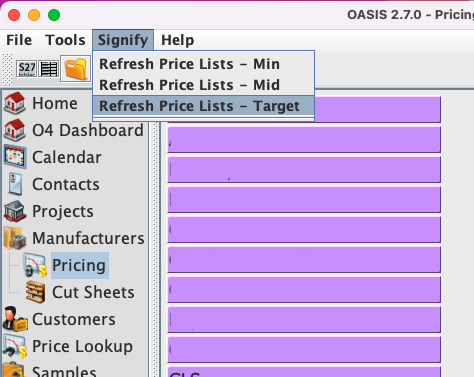Open the Tools menu
Image resolution: width=474 pixels, height=377 pixels.
click(x=65, y=40)
